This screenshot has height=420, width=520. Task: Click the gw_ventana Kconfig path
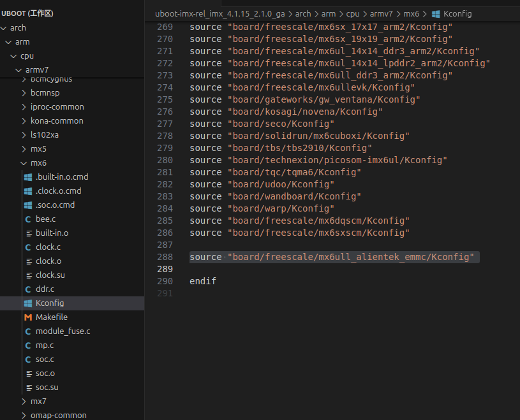[323, 99]
